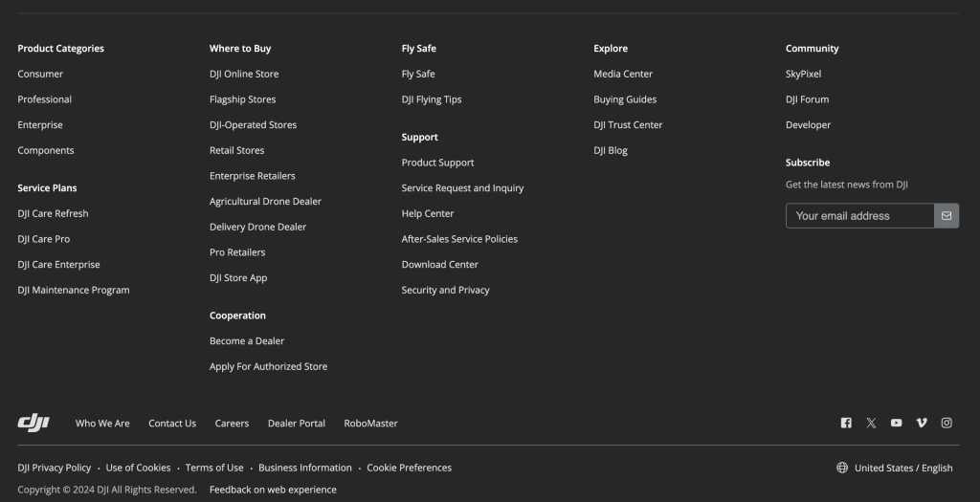Click the DJI logo in footer
980x502 pixels.
tap(33, 423)
